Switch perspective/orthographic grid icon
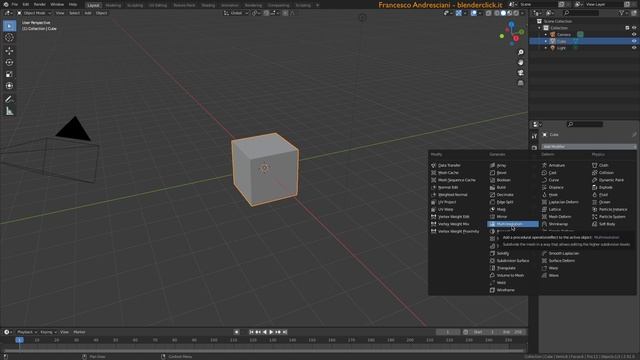The width and height of the screenshot is (640, 360). click(520, 83)
